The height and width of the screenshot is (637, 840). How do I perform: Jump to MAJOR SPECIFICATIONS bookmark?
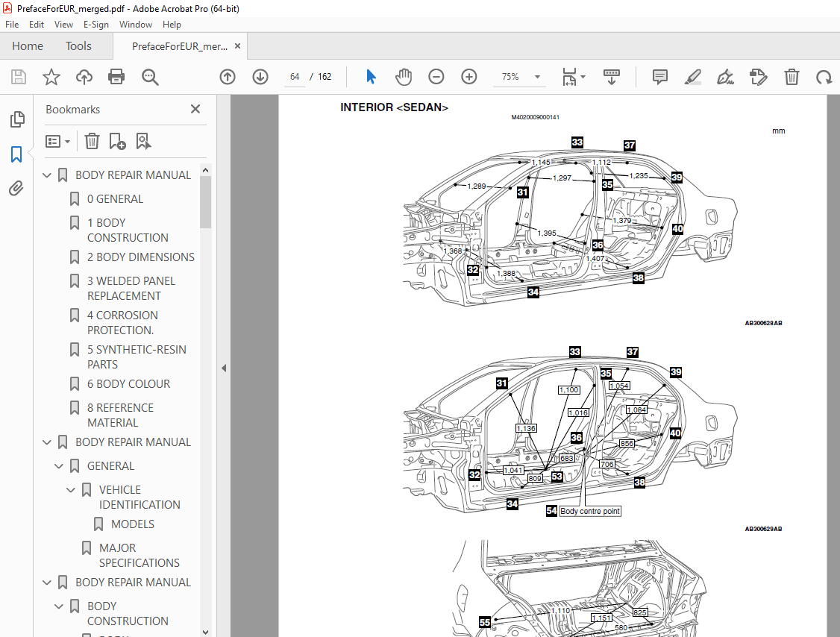point(139,556)
